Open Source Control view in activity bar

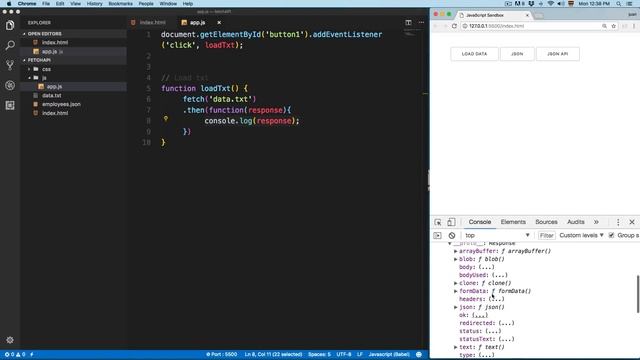pos(10,65)
